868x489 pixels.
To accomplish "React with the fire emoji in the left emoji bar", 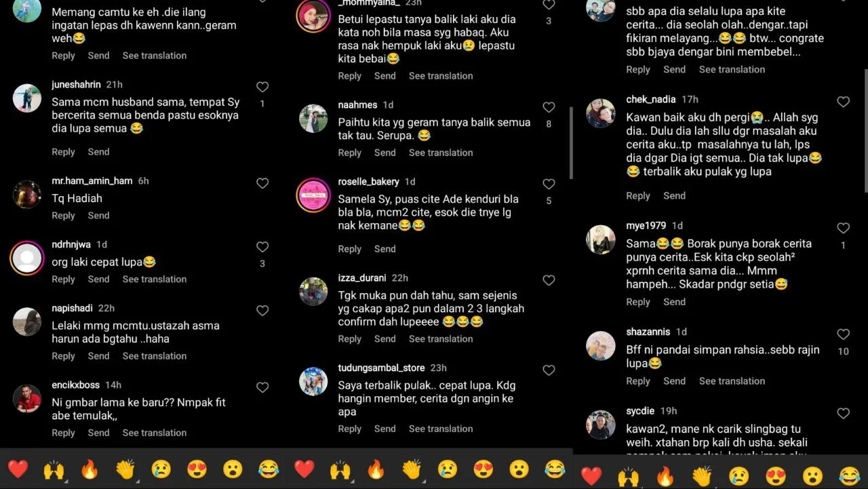I will pyautogui.click(x=90, y=469).
